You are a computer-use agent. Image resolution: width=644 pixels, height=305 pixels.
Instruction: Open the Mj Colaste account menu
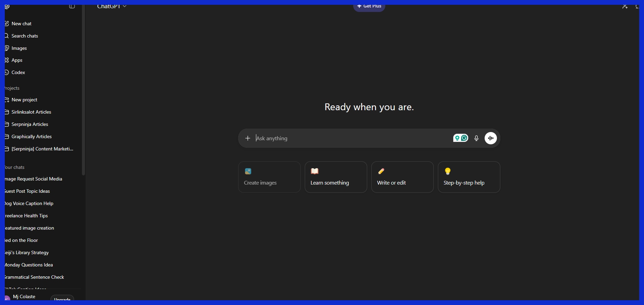click(x=24, y=296)
